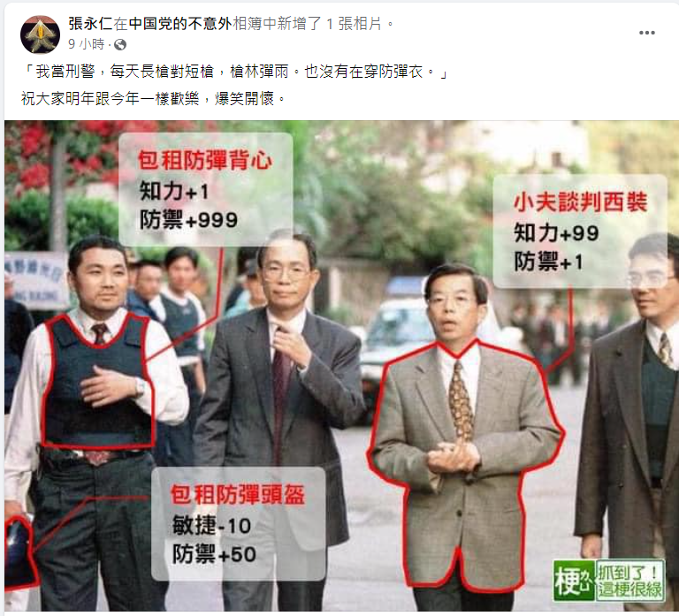Screen dimensions: 679x616
Task: Click the 防禦+999 stat text
Action: click(x=188, y=219)
